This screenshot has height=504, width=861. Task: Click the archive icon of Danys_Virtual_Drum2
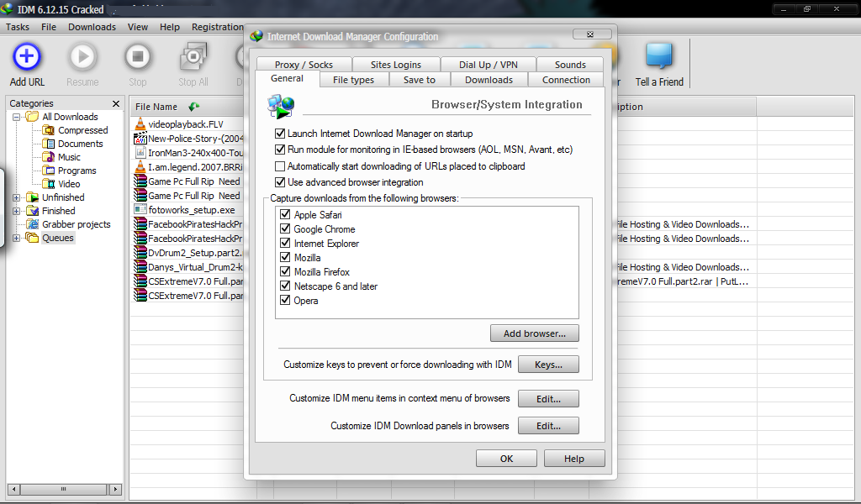point(140,266)
